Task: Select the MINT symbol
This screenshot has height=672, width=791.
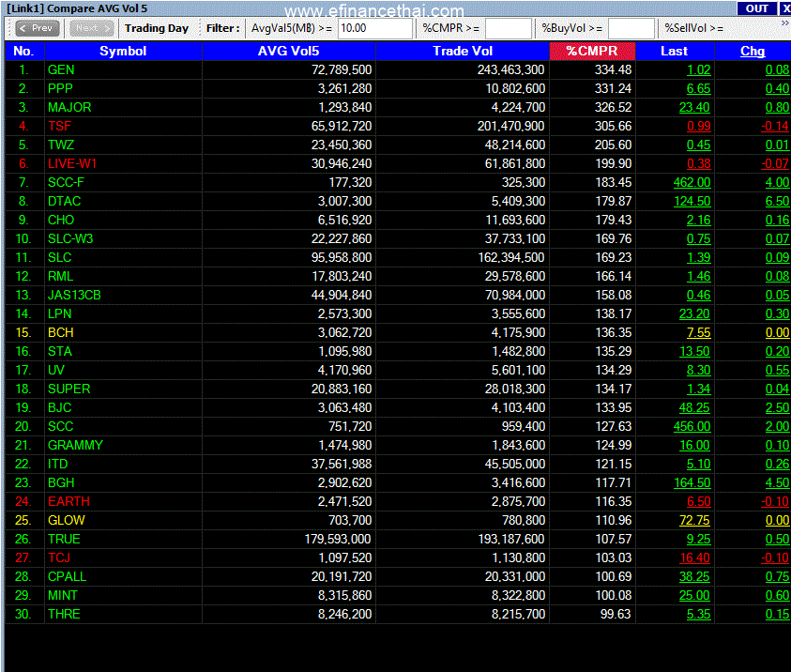Action: (63, 595)
